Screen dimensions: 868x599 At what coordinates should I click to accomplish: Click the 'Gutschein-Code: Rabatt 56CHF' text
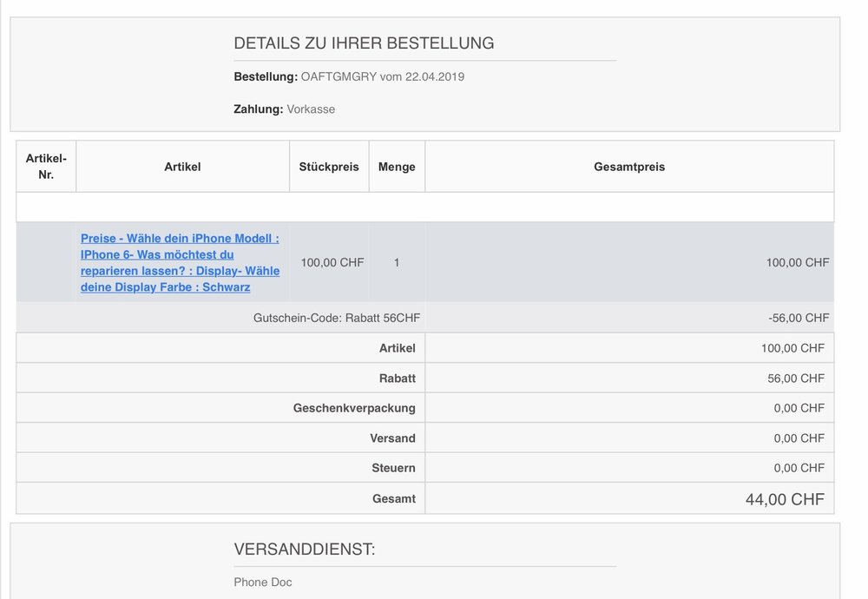[x=337, y=318]
